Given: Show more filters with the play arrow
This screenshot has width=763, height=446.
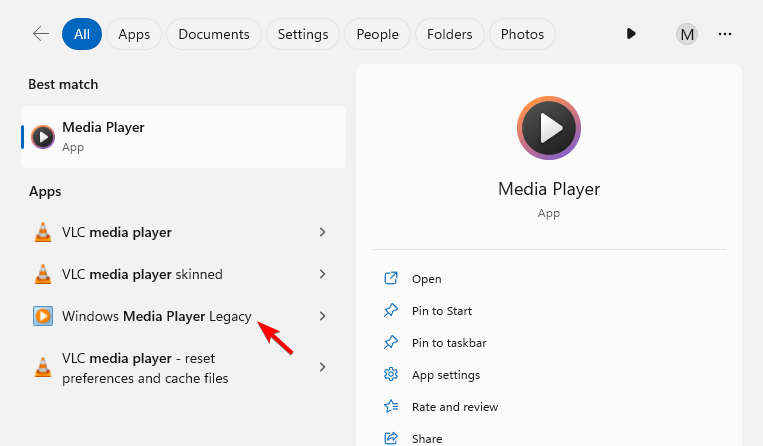Looking at the screenshot, I should pos(631,34).
